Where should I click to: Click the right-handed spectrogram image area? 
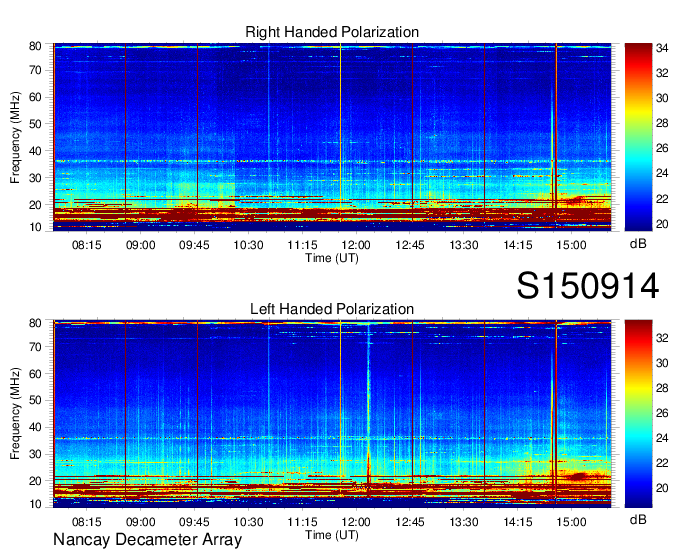332,137
